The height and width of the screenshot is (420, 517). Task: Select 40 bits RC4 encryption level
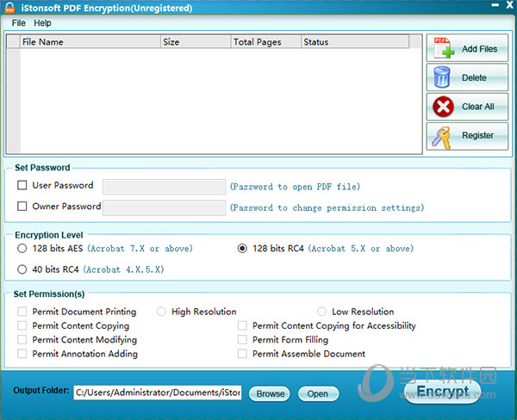coord(22,269)
